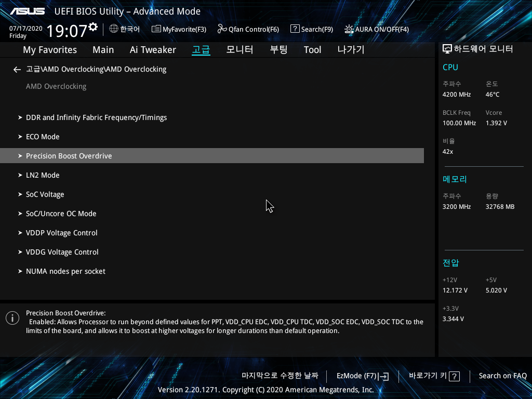This screenshot has height=399, width=532.
Task: Click the 42x ratio value
Action: 447,152
